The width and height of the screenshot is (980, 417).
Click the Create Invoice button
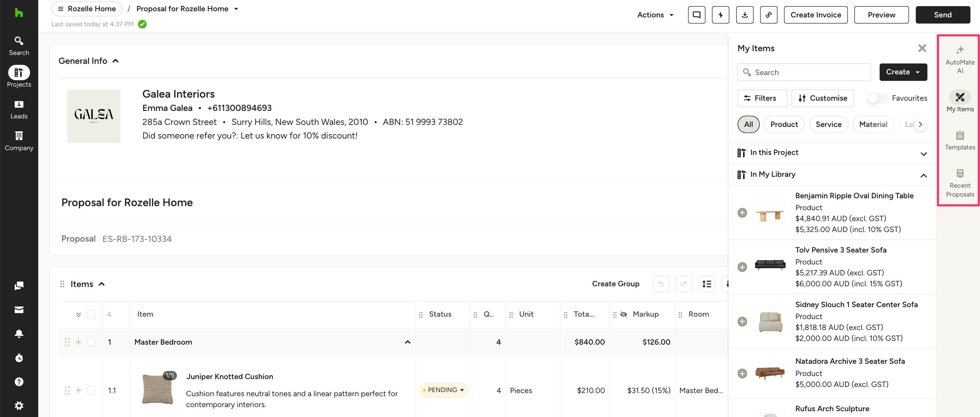(x=815, y=15)
